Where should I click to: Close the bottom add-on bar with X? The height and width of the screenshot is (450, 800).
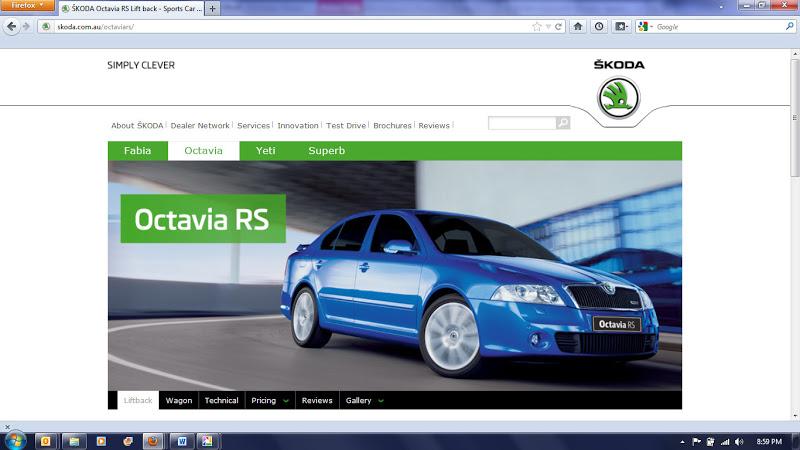click(7, 427)
